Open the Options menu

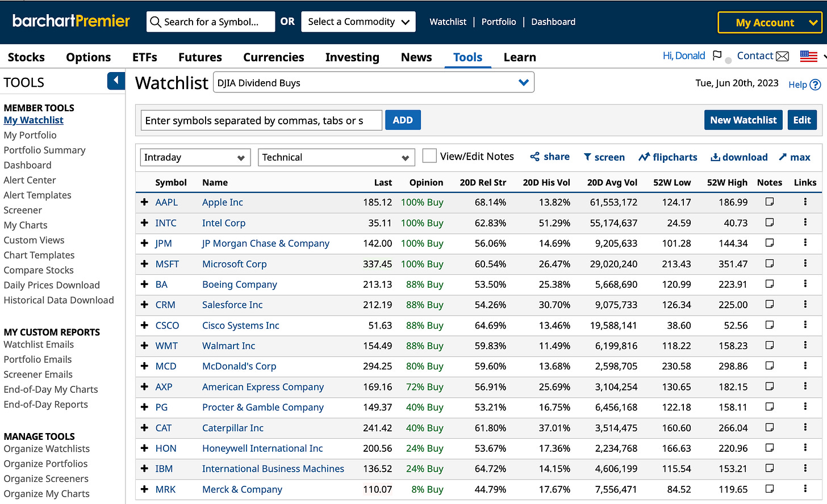(89, 57)
